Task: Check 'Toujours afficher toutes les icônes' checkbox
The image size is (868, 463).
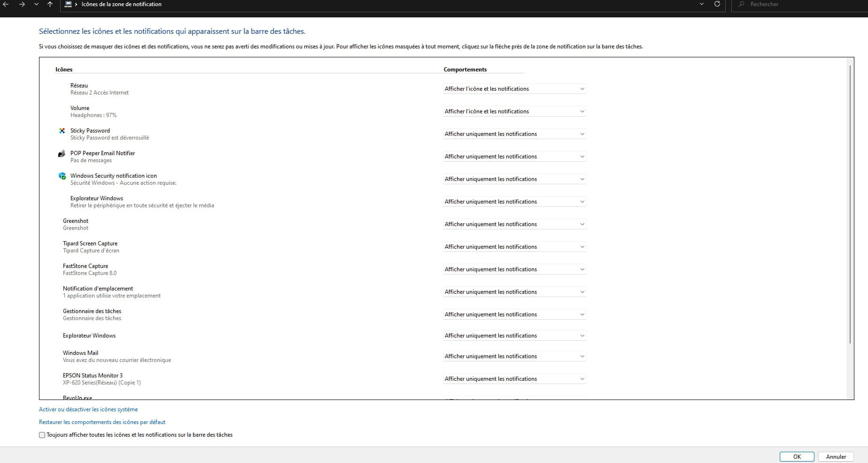Action: tap(42, 435)
